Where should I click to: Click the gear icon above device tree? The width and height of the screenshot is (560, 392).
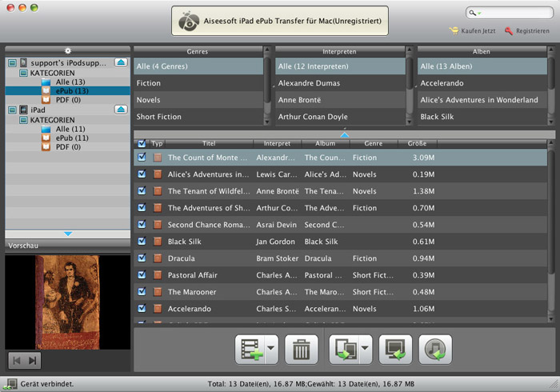pos(67,51)
